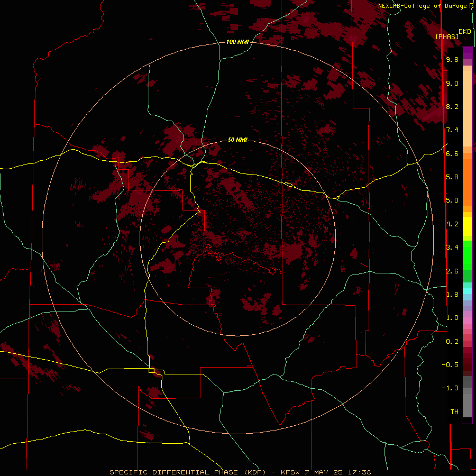Click the 2.6 scale value
The height and width of the screenshot is (476, 476).
452,271
